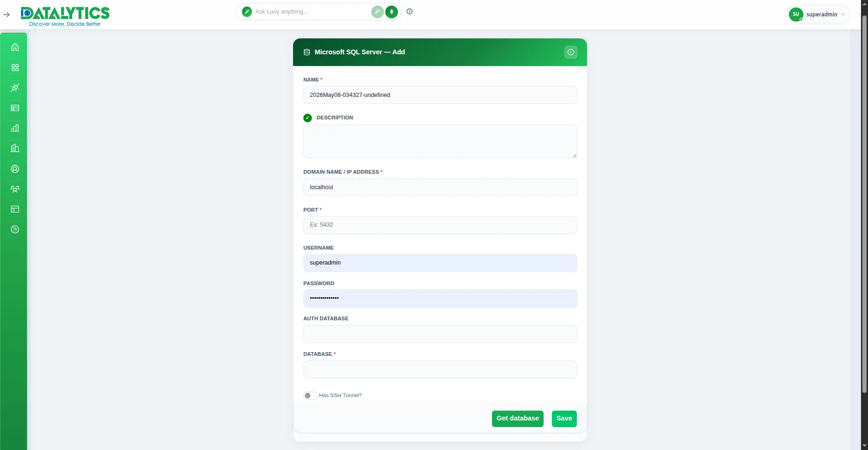
Task: Open the plug connections icon in sidebar
Action: point(15,88)
